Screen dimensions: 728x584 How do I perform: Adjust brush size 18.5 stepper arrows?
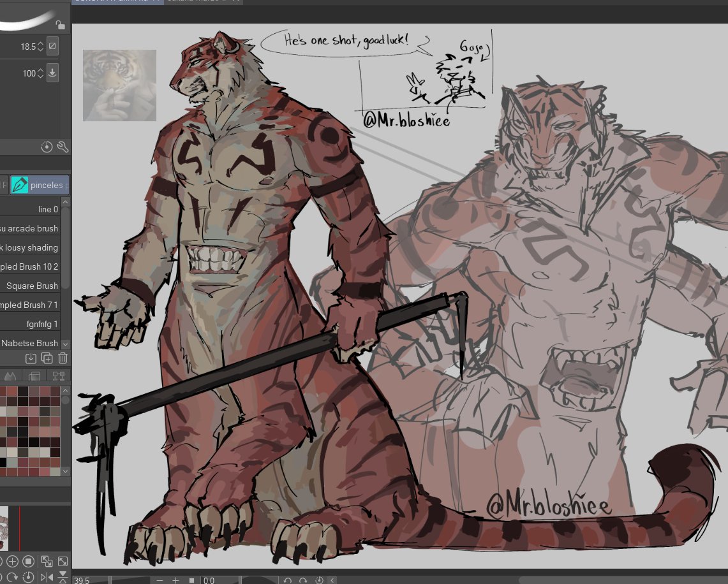coord(40,47)
